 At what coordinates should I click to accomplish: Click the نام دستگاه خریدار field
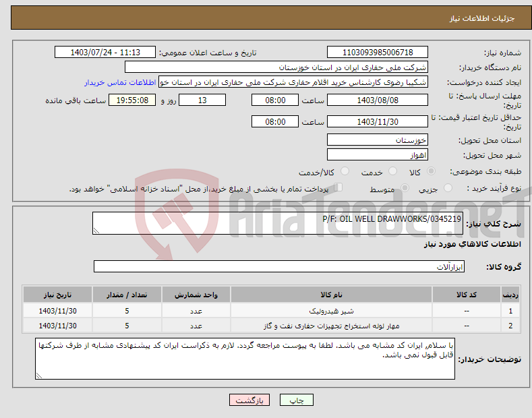pyautogui.click(x=276, y=67)
